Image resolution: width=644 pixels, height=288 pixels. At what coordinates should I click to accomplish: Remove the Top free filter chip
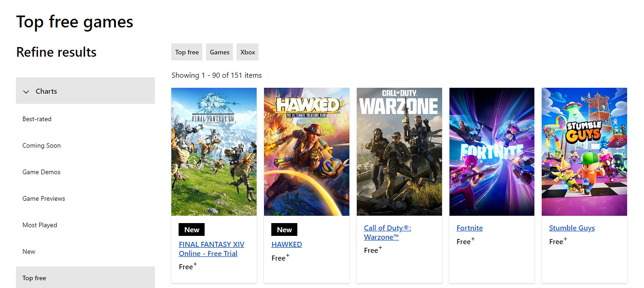pyautogui.click(x=187, y=52)
